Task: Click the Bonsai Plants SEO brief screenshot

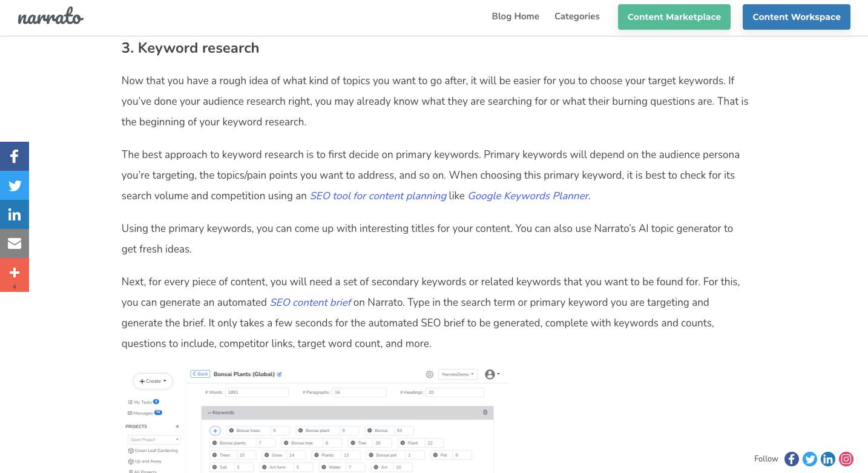Action: click(x=315, y=420)
